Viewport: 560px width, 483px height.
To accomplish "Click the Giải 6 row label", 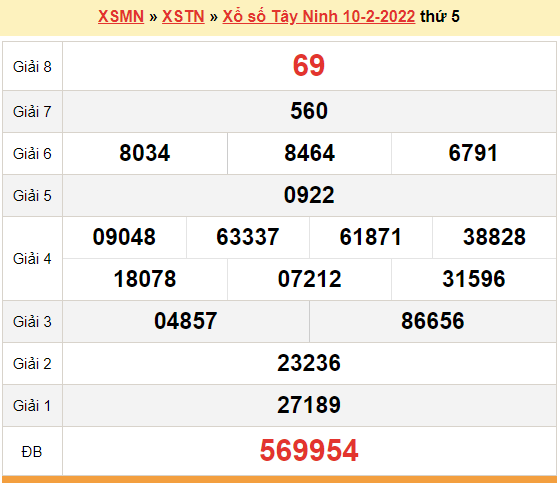I will pos(32,154).
